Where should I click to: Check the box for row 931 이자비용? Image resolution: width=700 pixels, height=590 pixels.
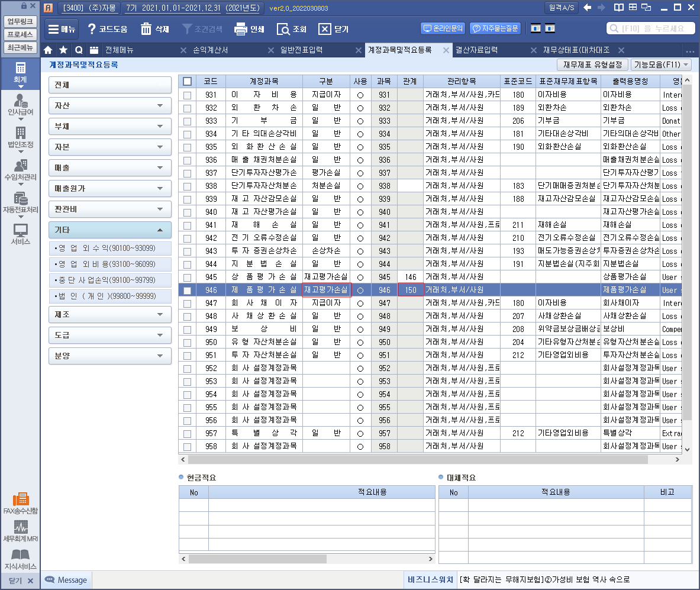click(x=188, y=95)
